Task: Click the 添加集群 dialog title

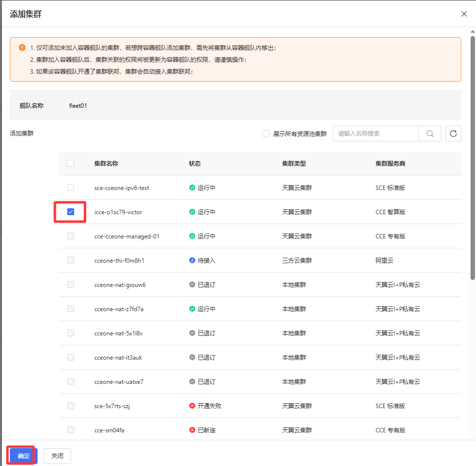Action: tap(26, 14)
